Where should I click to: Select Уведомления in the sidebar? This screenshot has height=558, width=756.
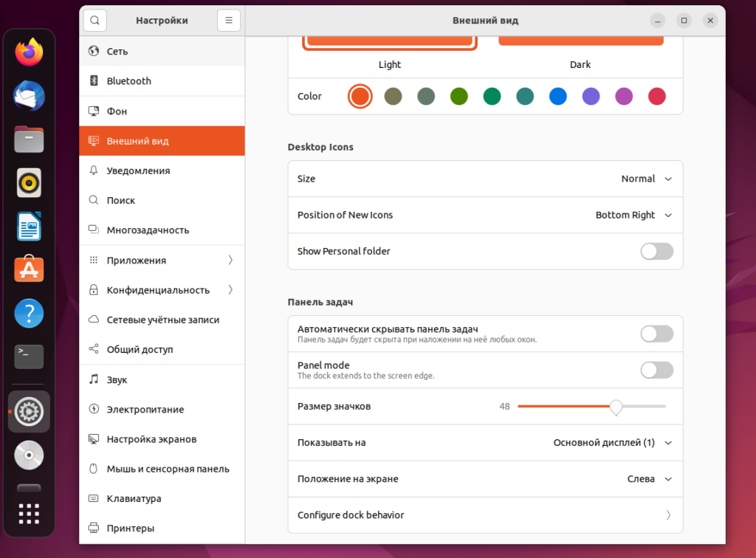[138, 170]
